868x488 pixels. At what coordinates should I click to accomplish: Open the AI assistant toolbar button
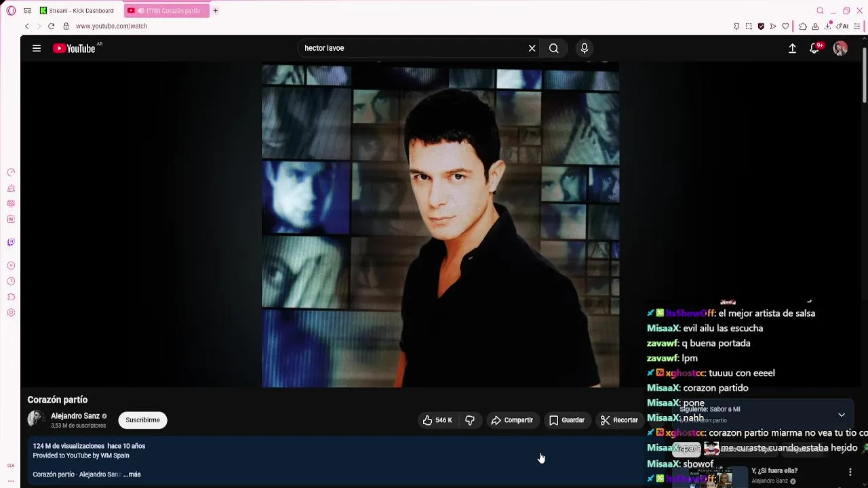[x=842, y=26]
